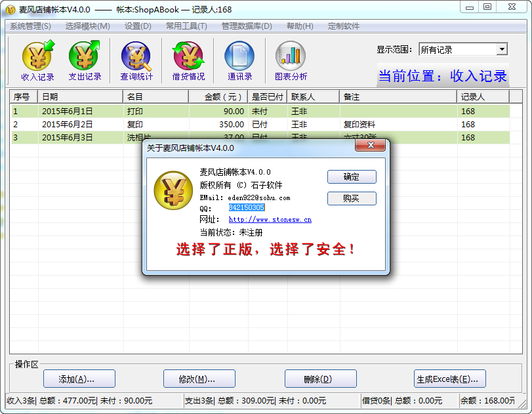Click the 添加(A)... add record button
The height and width of the screenshot is (414, 532).
click(79, 379)
